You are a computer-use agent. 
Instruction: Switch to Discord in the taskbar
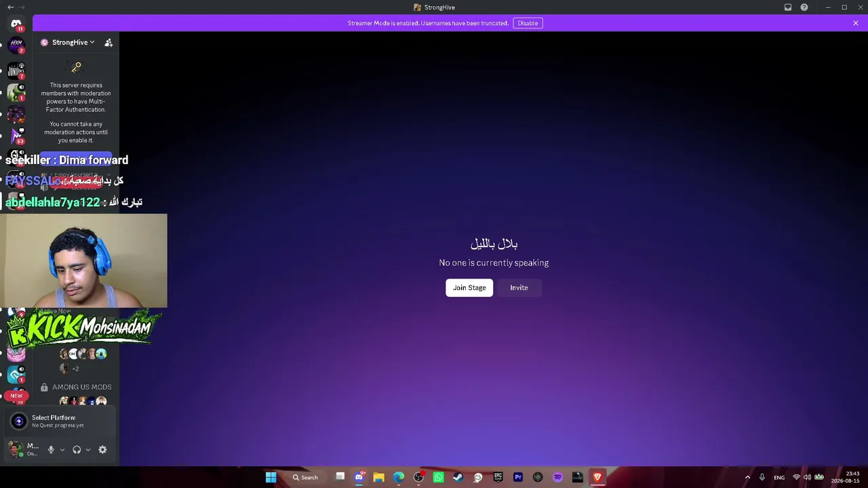[x=359, y=477]
